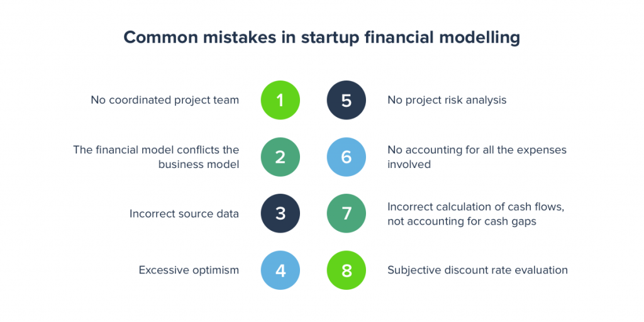Click 'not accounting for cash gaps' line
Screen dimensions: 644x322
point(462,221)
